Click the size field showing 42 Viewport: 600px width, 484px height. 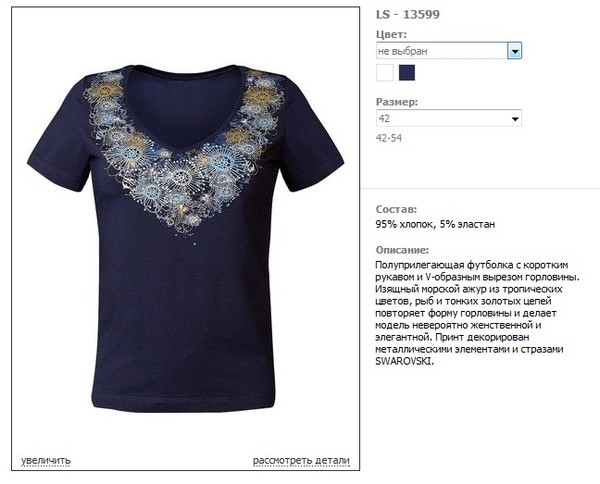[448, 118]
